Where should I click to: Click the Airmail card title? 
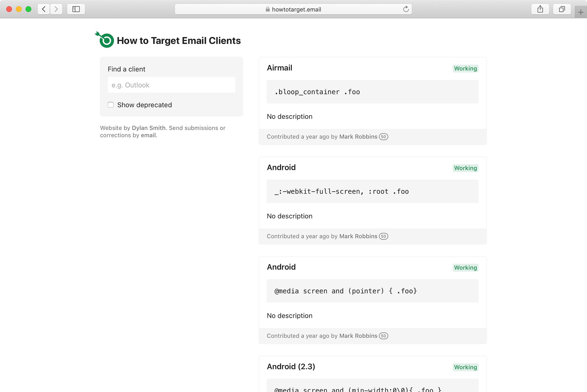[x=279, y=68]
